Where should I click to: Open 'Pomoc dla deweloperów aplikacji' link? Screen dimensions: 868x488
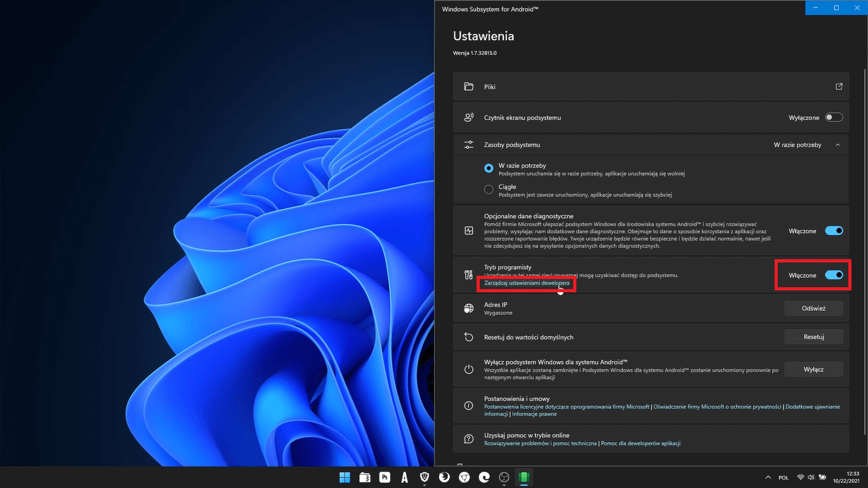(641, 444)
